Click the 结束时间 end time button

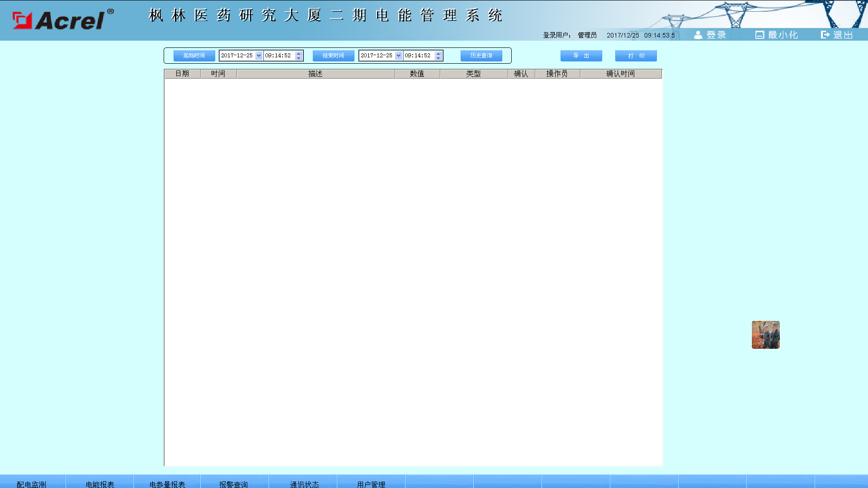tap(333, 56)
